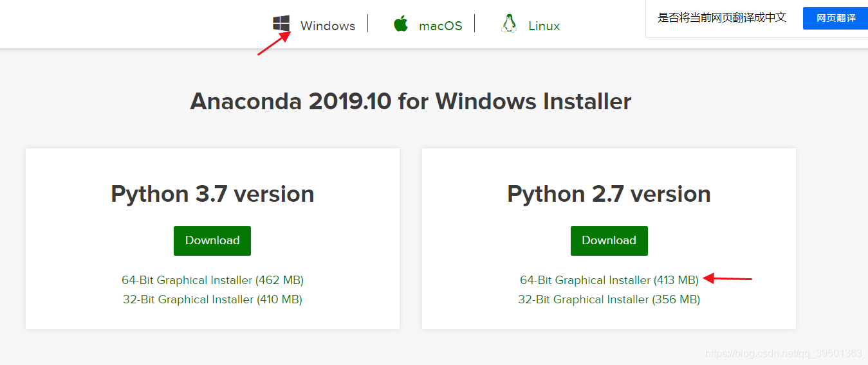Open 32-Bit Graphical Installer (410 MB) link
This screenshot has height=365, width=868.
click(212, 299)
